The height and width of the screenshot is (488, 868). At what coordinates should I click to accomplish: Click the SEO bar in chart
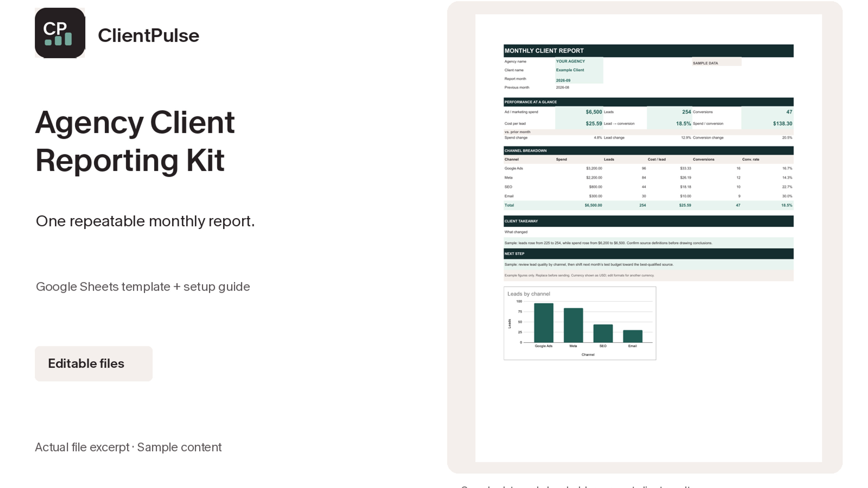click(x=603, y=333)
